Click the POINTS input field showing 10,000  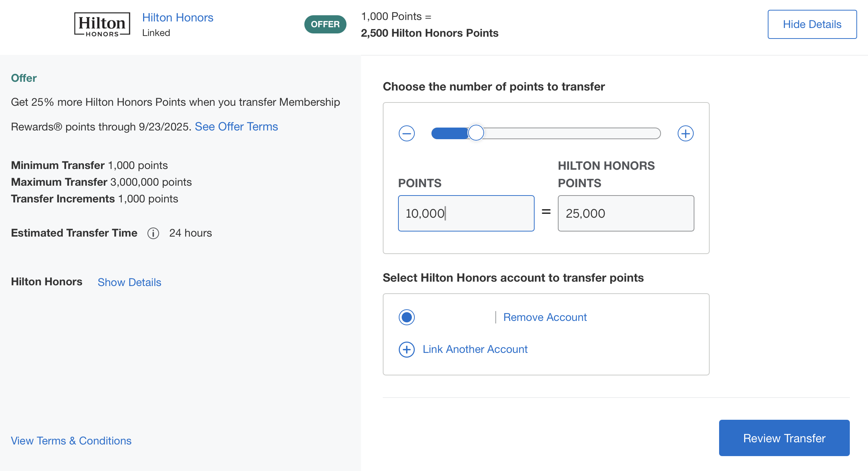[466, 213]
